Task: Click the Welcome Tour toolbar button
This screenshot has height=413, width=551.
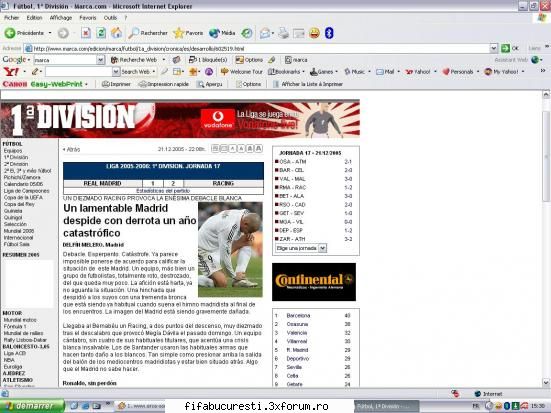Action: coord(242,72)
